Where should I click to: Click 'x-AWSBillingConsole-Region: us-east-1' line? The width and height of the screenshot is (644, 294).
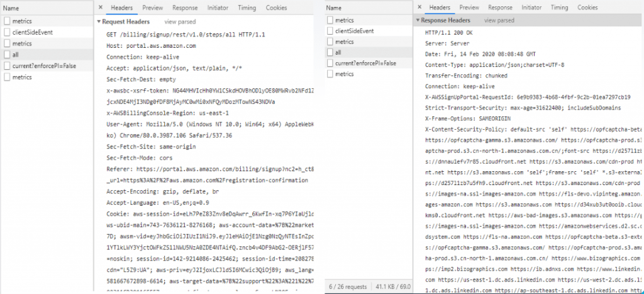coord(167,113)
